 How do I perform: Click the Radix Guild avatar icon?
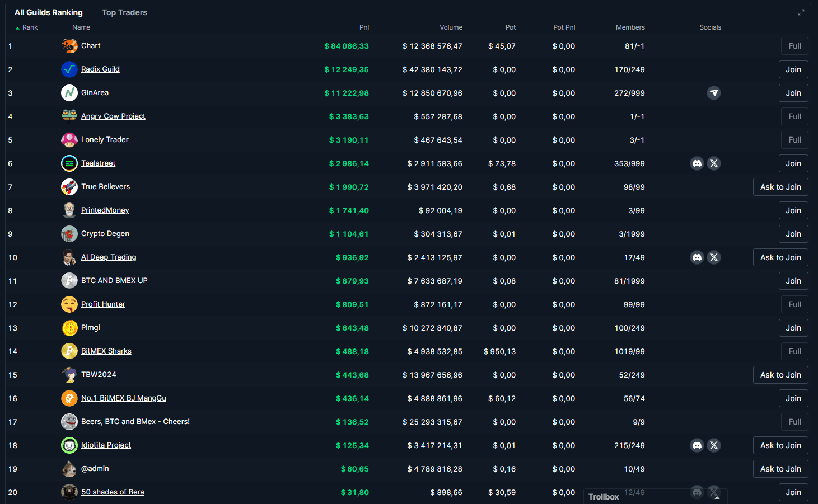coord(69,69)
